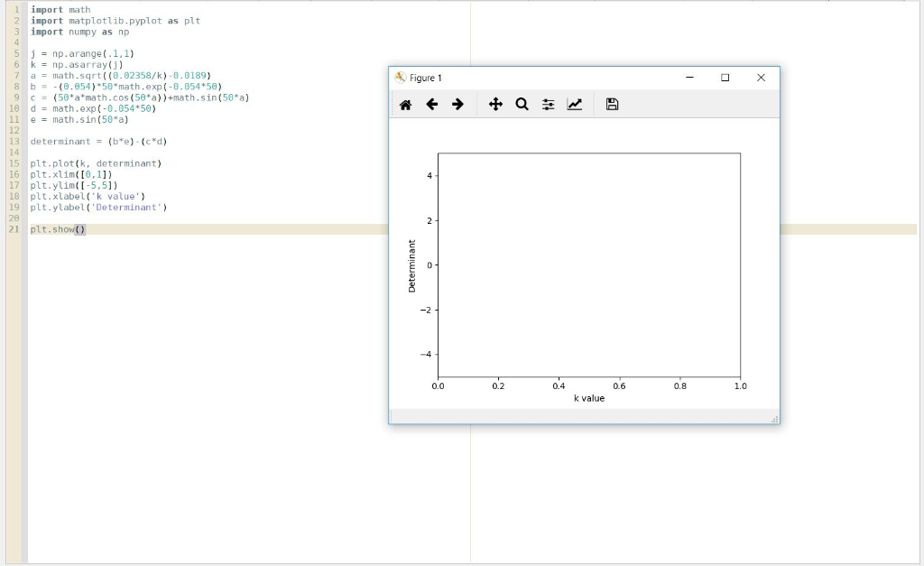This screenshot has width=924, height=566.
Task: Reset the plot view with the Home icon
Action: [404, 104]
